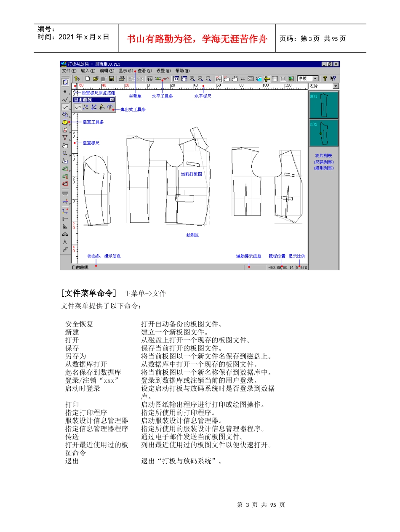
Task: Click the key login icon in the toolbar
Action: coord(77,79)
